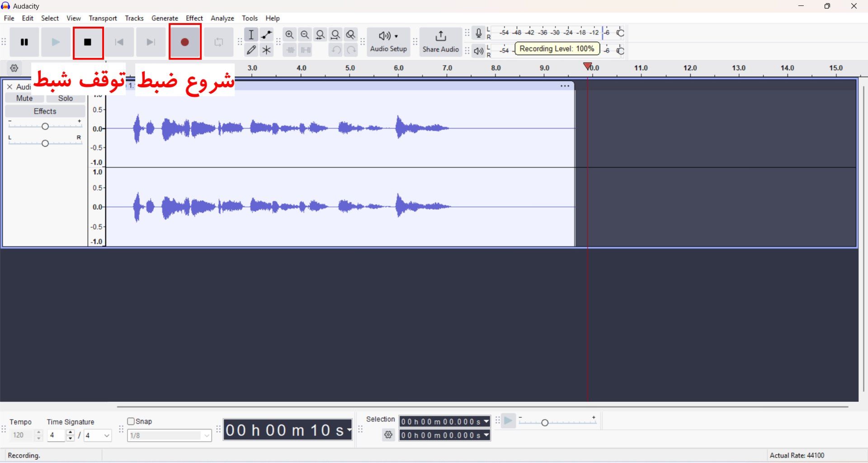The width and height of the screenshot is (868, 463).
Task: Enable the Snap checkbox
Action: pos(130,421)
